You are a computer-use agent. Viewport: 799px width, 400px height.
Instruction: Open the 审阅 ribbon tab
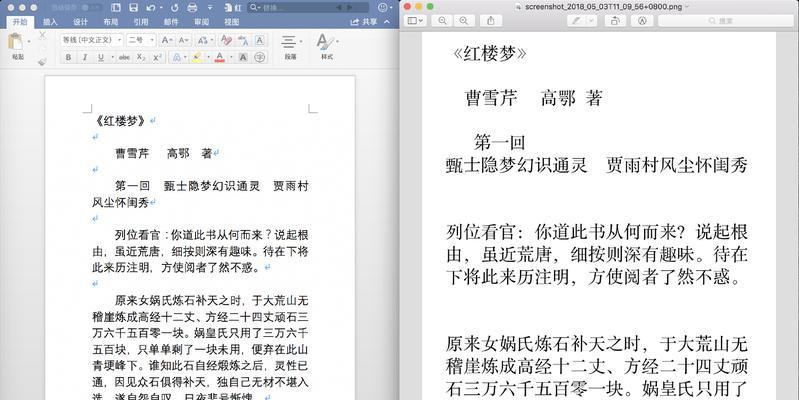point(201,22)
